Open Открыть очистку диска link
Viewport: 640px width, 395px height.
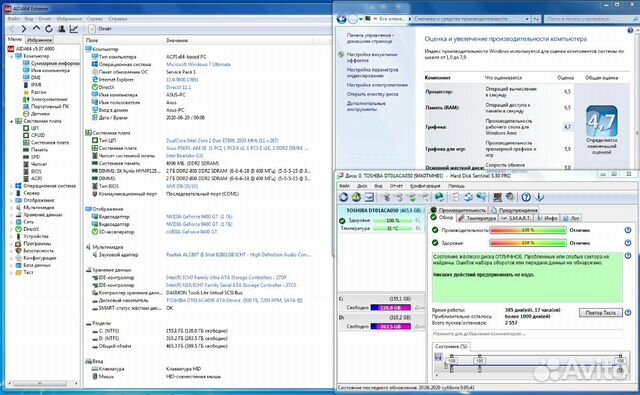click(372, 94)
